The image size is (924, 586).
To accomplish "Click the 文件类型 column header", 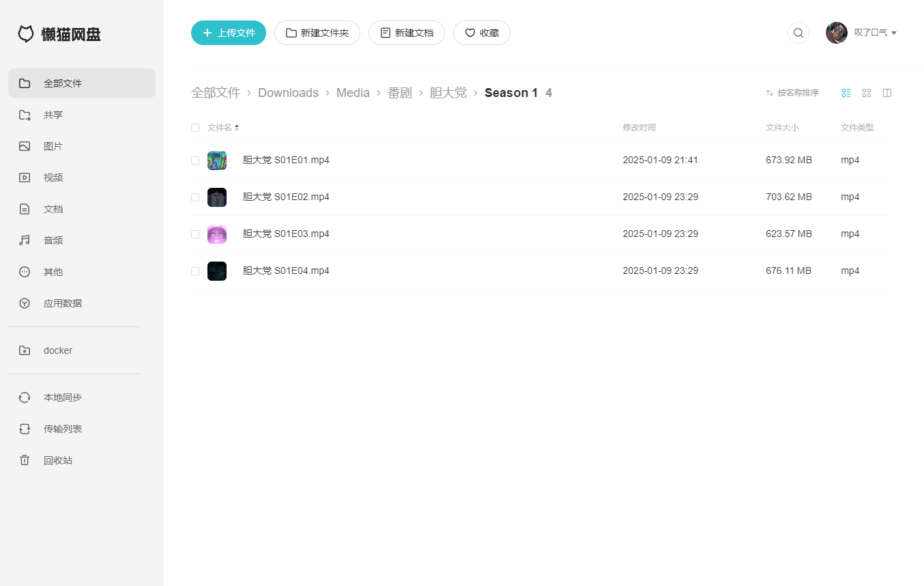I will (857, 128).
